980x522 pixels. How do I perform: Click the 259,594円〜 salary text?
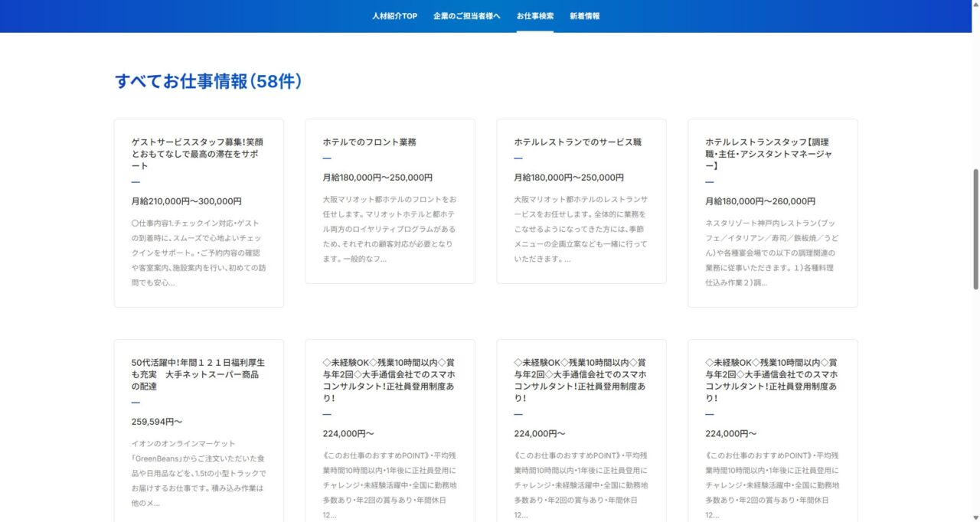(157, 422)
